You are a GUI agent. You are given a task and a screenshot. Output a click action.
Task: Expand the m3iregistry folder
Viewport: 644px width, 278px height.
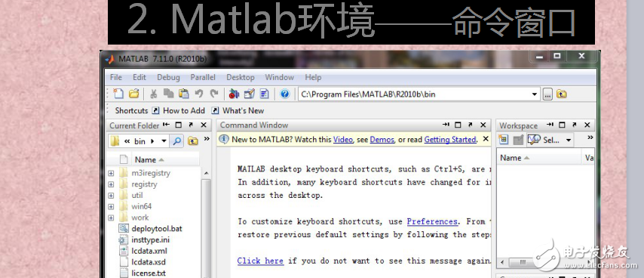click(111, 173)
